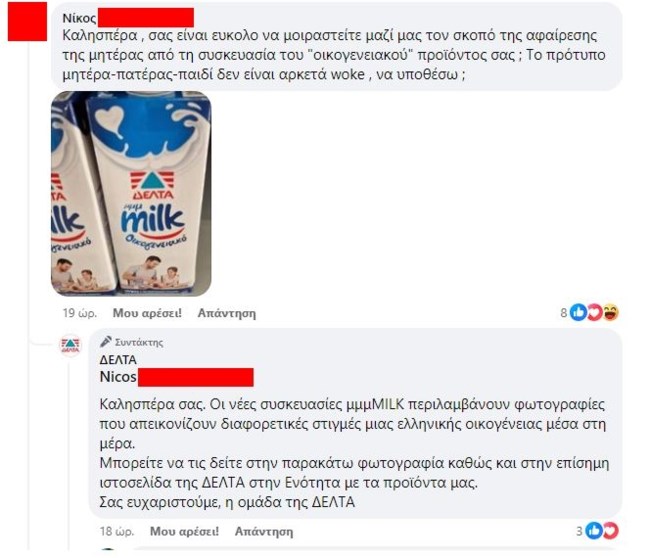Click the red heart reaction on first comment
This screenshot has height=558, width=650.
pos(595,312)
